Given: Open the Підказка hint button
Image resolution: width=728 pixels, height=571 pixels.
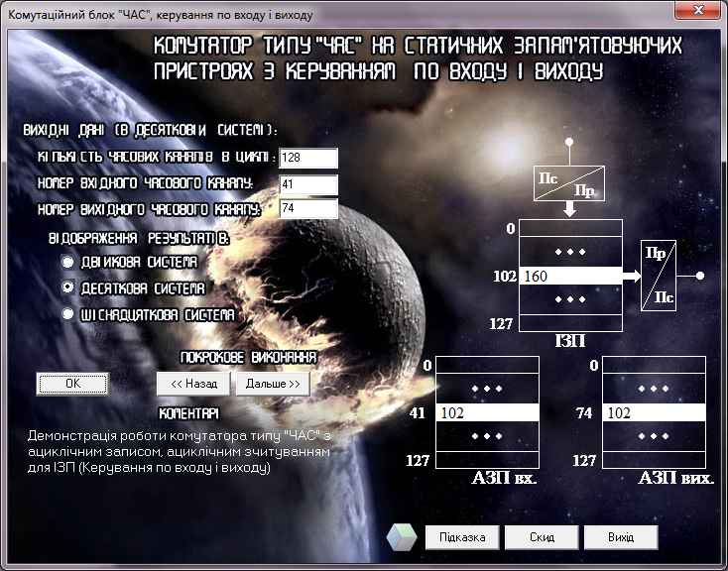Looking at the screenshot, I should tap(462, 537).
